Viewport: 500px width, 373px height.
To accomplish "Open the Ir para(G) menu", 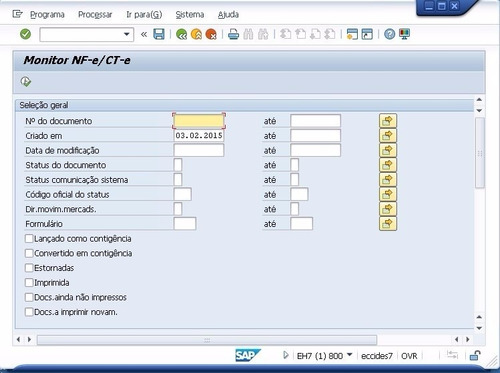I will (x=144, y=15).
